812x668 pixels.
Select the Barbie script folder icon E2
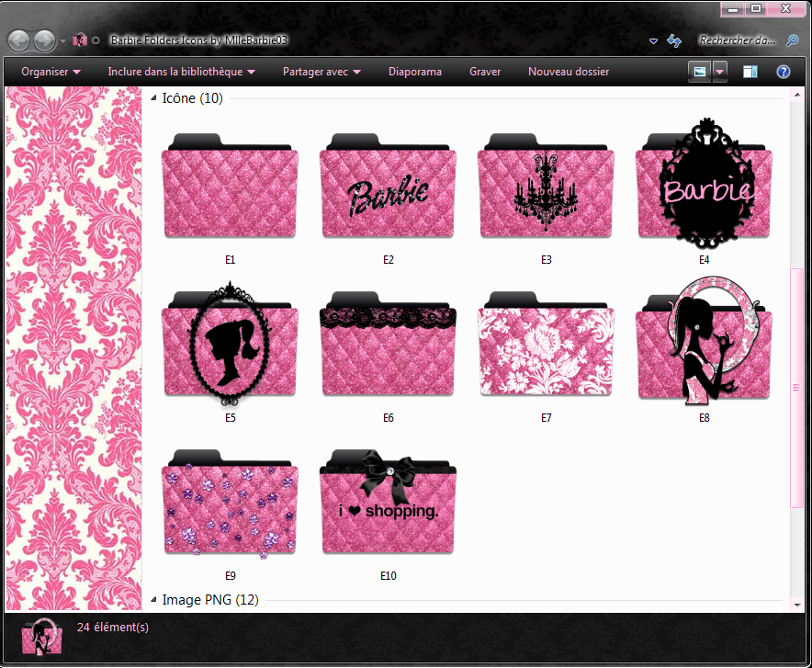388,186
